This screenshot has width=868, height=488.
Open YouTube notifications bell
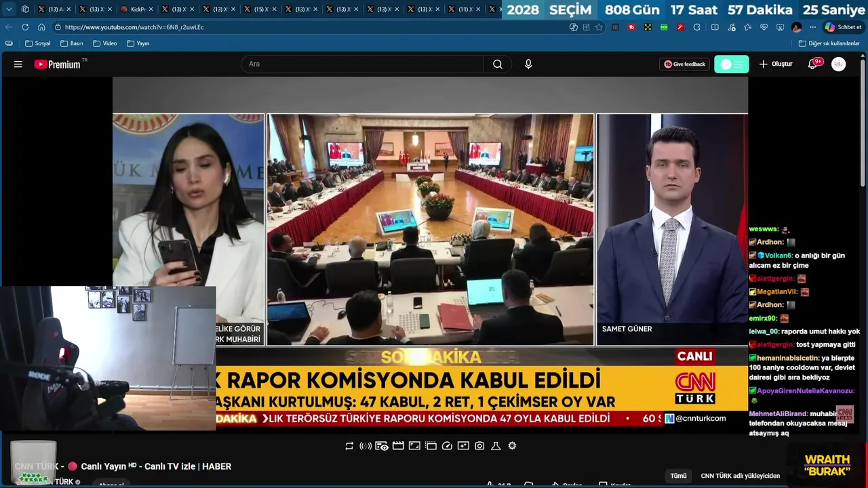point(812,64)
